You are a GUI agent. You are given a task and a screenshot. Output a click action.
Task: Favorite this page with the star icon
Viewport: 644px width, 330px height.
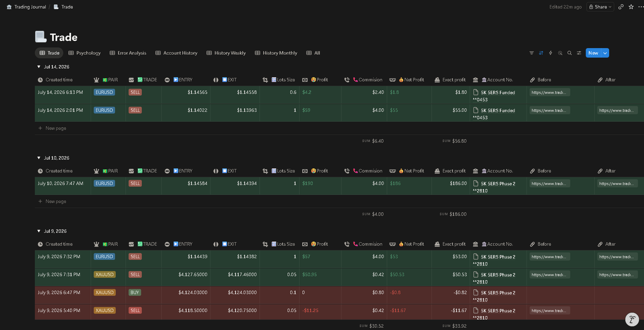(631, 7)
